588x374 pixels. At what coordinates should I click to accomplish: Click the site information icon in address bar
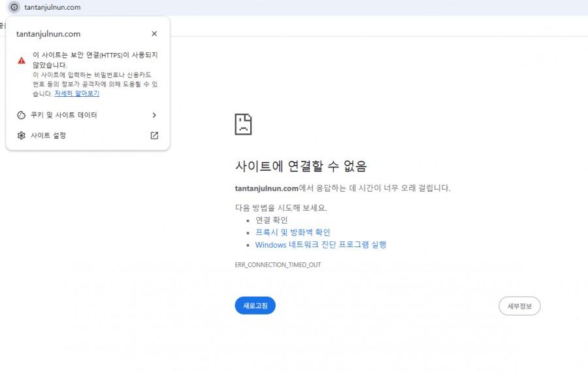14,7
